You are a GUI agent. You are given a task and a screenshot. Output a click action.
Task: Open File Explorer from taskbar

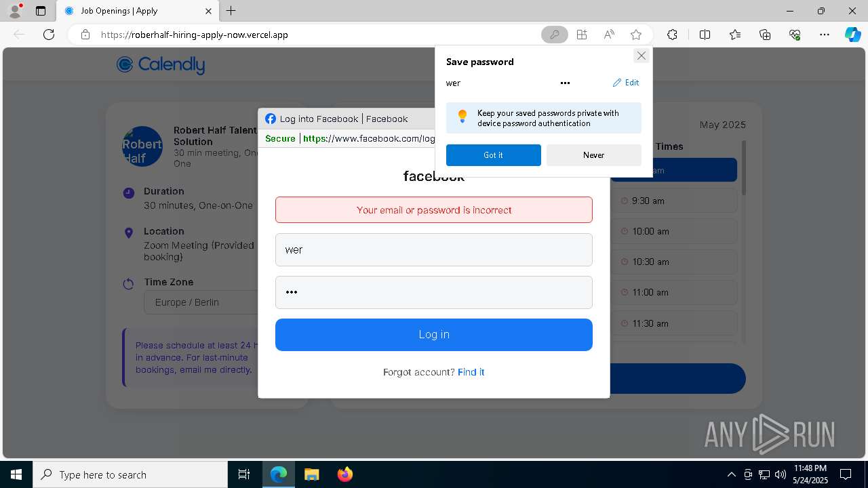point(311,474)
